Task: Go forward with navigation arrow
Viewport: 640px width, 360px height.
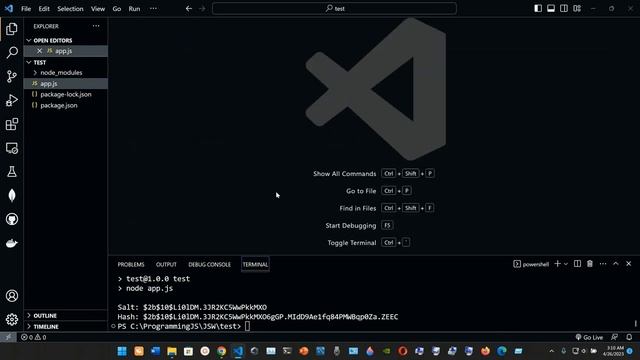Action: coord(202,9)
